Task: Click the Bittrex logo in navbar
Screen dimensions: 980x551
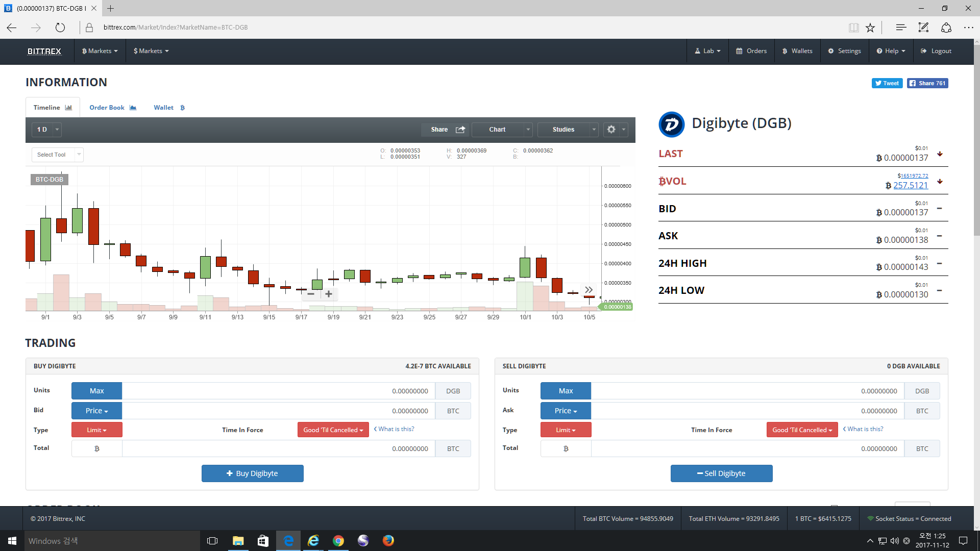Action: pyautogui.click(x=44, y=51)
